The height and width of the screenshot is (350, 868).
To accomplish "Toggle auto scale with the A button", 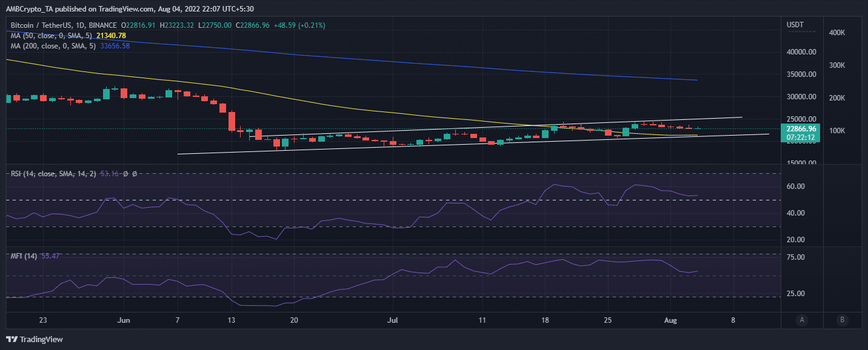I will coord(802,320).
